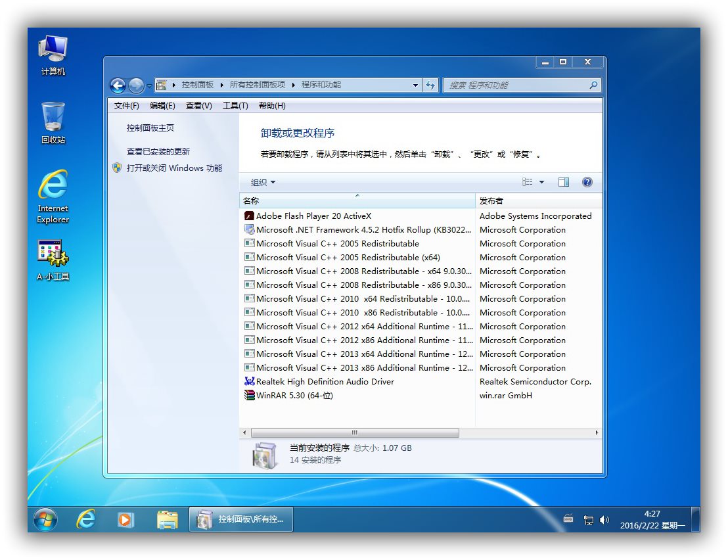Open the 组织 dropdown
This screenshot has width=728, height=560.
point(263,182)
